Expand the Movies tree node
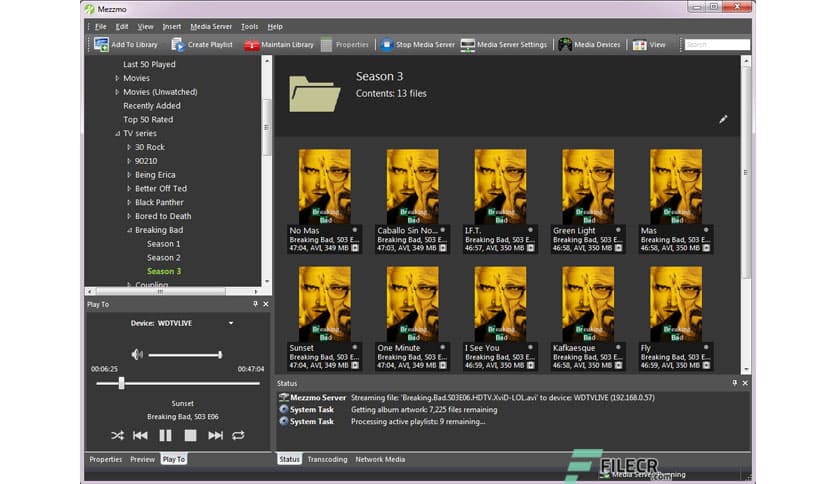The width and height of the screenshot is (836, 484). 117,78
